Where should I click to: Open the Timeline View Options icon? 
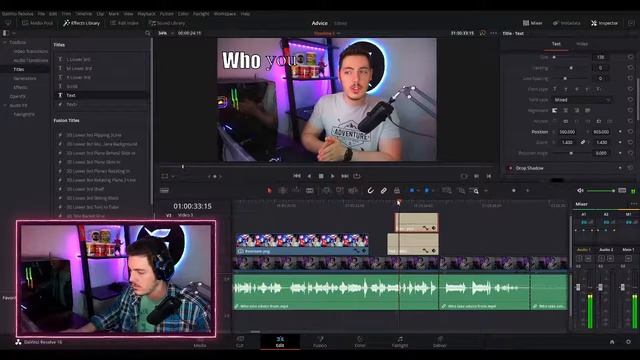click(x=164, y=191)
